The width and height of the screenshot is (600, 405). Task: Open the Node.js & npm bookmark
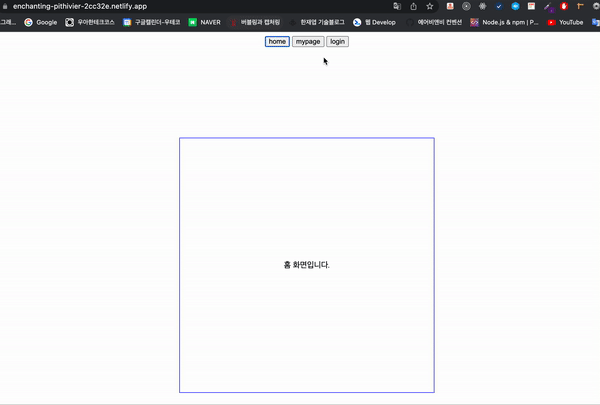pyautogui.click(x=503, y=22)
